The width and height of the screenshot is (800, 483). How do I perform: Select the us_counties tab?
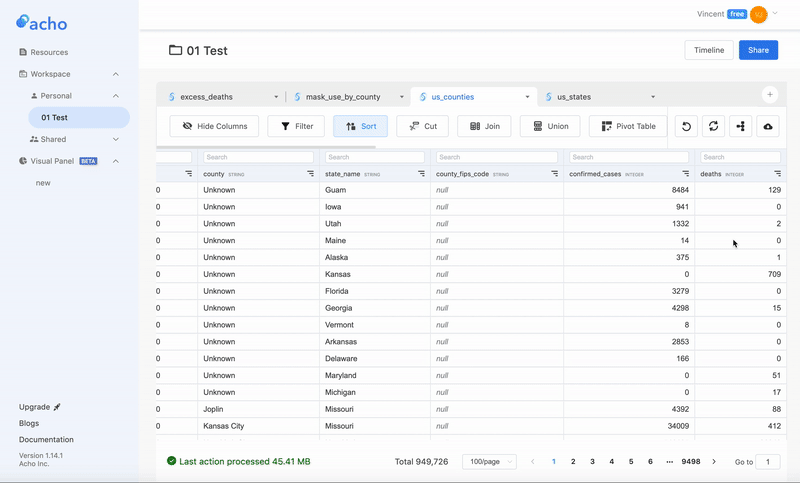(x=453, y=97)
